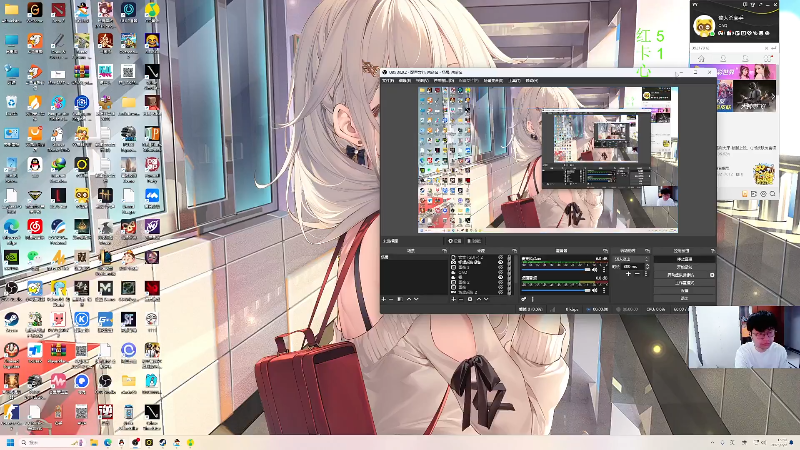Toggle visibility eye of the fifth OBS source
This screenshot has height=450, width=800.
pyautogui.click(x=501, y=277)
